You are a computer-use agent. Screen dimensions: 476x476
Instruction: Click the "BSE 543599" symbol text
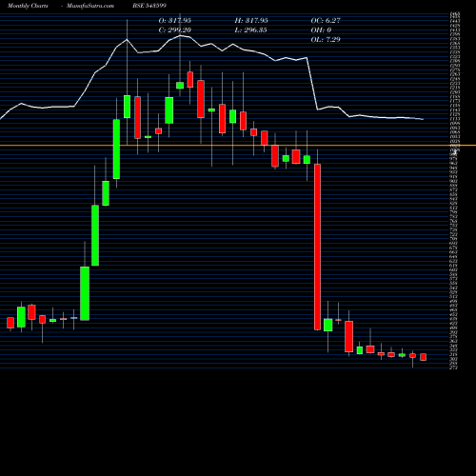(149, 6)
